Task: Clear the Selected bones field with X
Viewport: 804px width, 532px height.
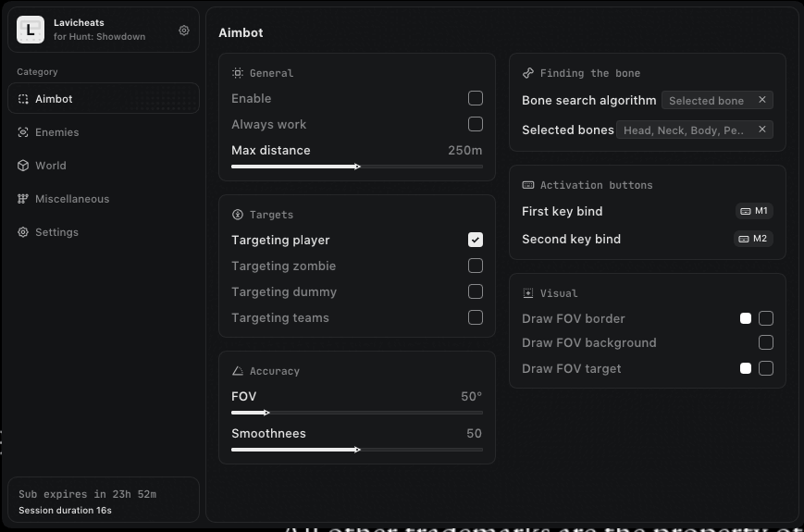Action: (x=762, y=130)
